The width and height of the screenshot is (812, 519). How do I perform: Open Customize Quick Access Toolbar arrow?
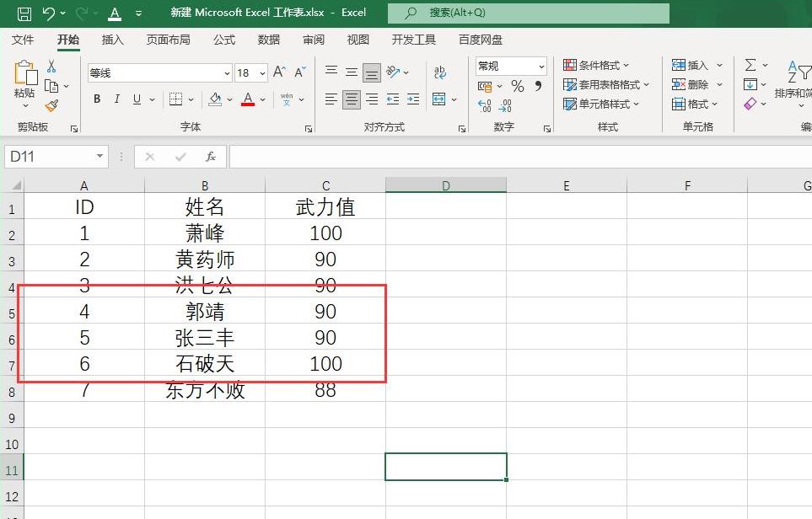tap(138, 13)
